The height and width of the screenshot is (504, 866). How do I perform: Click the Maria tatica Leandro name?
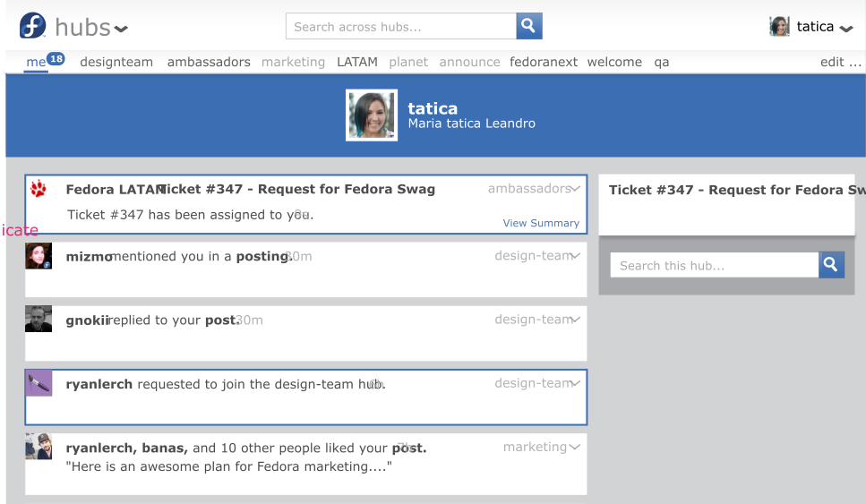472,124
